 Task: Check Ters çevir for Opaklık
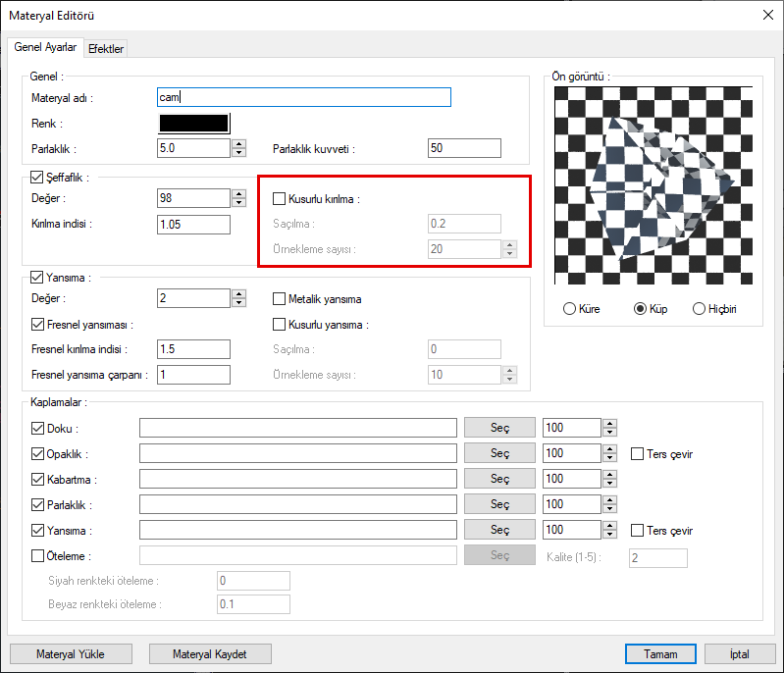click(638, 454)
